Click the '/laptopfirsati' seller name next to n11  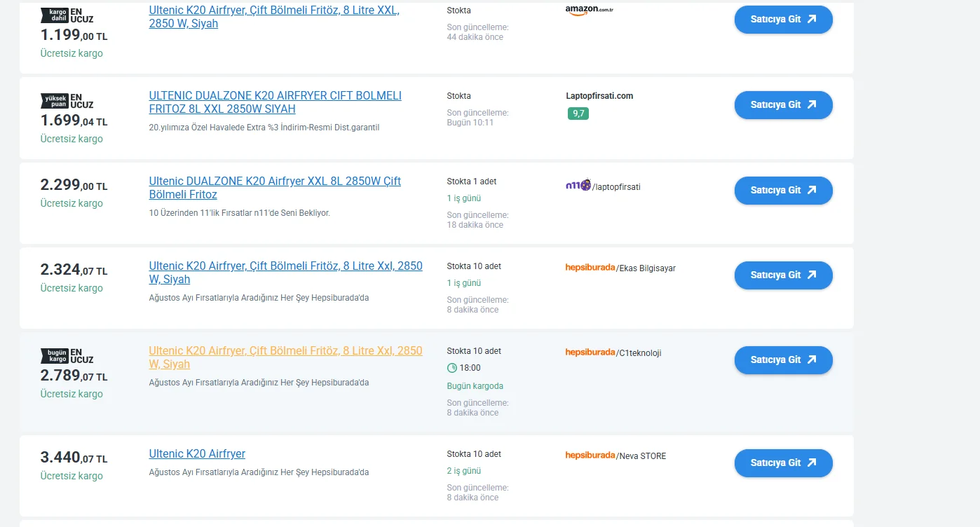tap(616, 187)
